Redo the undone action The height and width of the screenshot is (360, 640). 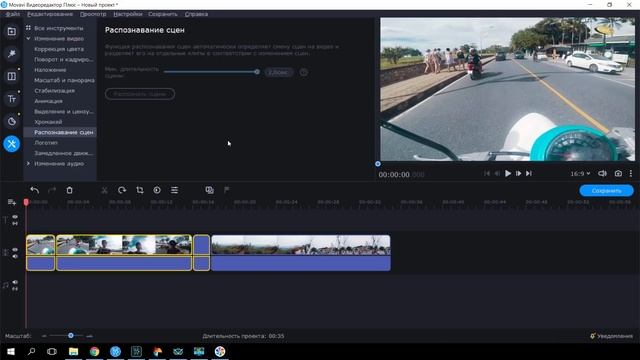(x=52, y=190)
